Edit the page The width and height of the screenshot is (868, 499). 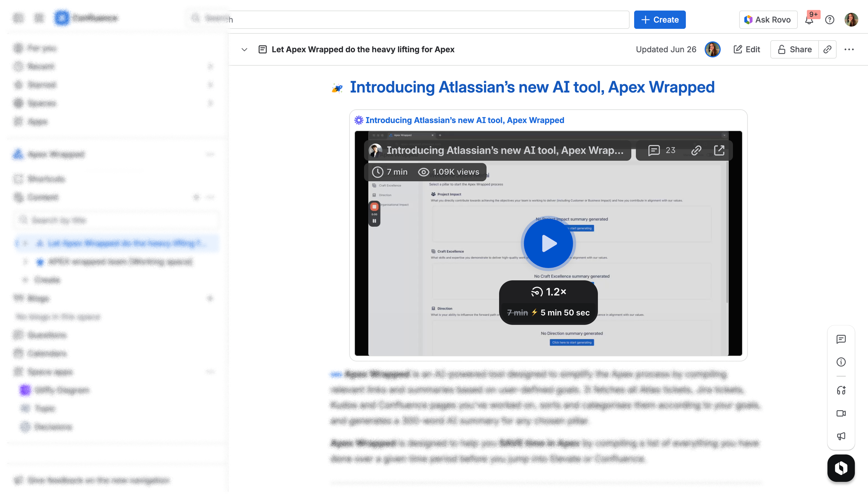point(747,49)
